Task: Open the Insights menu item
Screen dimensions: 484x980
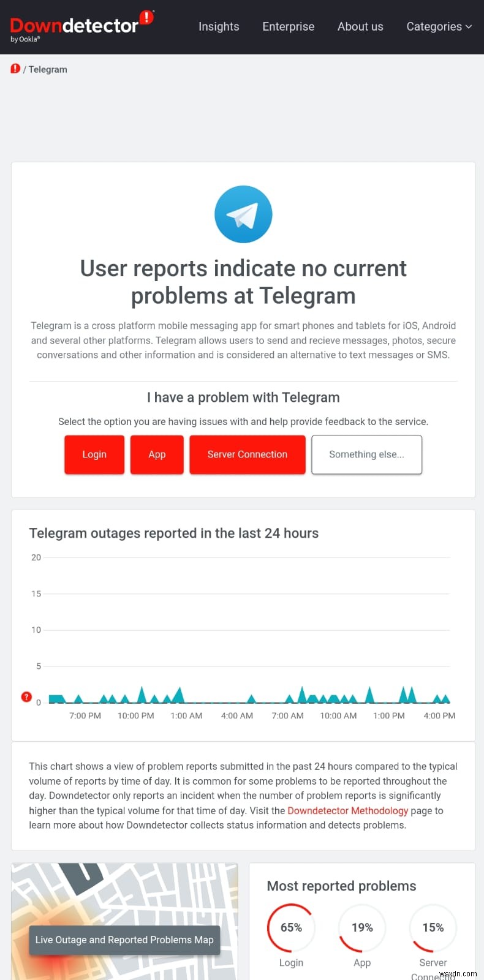Action: pos(219,26)
